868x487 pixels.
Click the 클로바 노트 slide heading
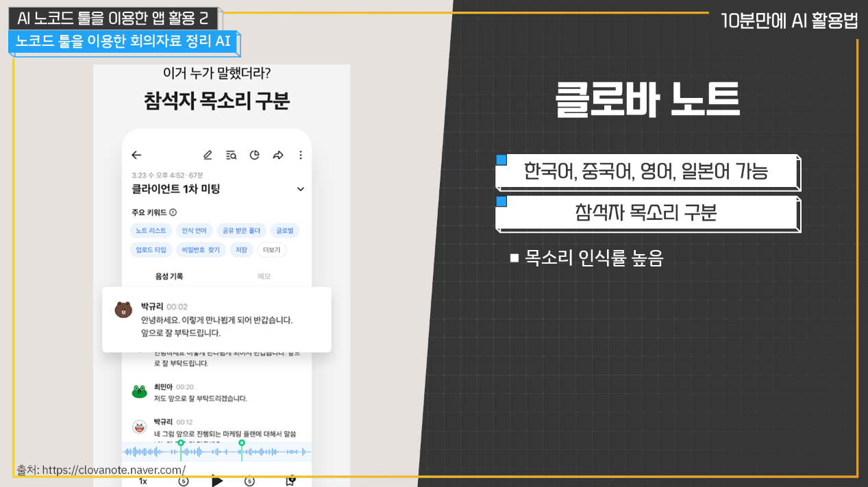click(x=647, y=100)
